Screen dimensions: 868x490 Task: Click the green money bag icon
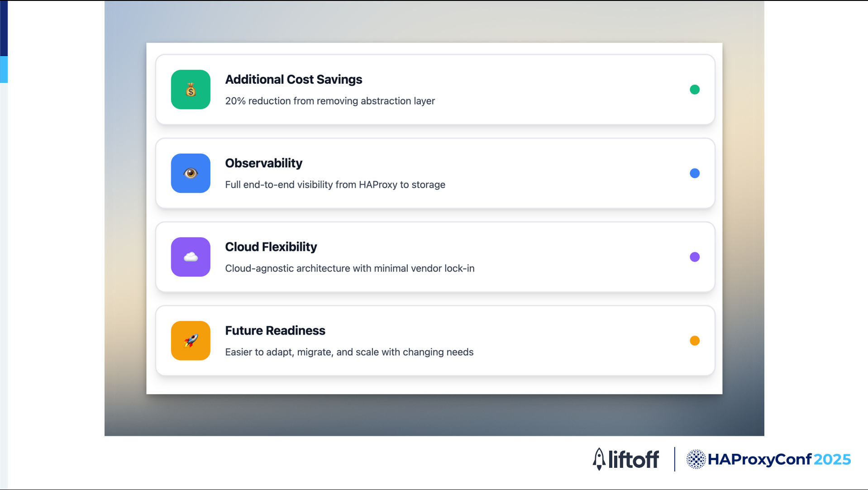(191, 90)
